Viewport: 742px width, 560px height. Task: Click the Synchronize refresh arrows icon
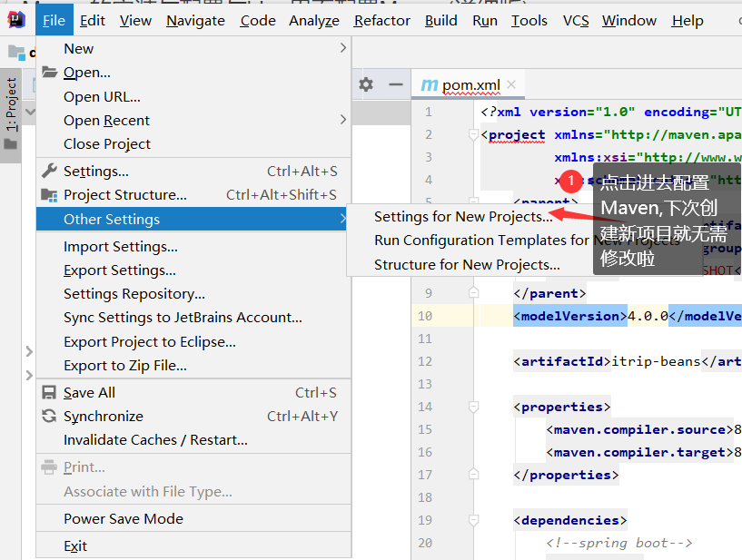point(49,417)
